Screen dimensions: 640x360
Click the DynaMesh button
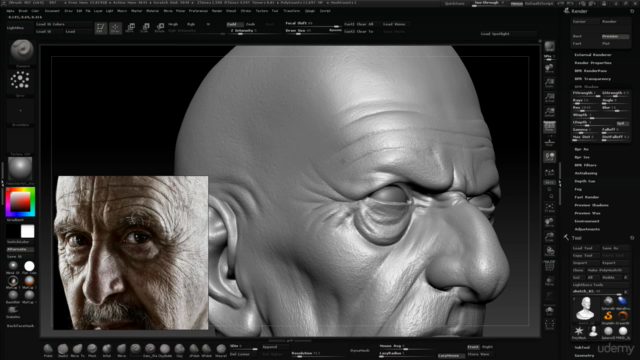[360, 351]
